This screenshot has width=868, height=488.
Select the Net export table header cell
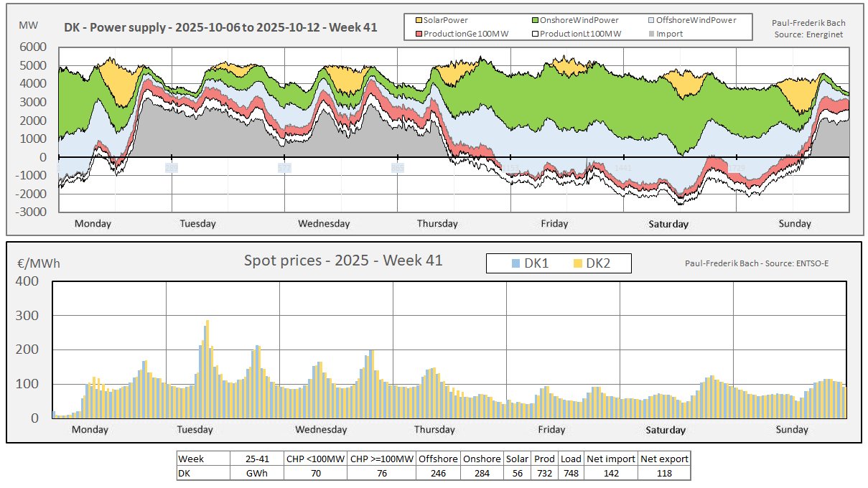tap(664, 459)
